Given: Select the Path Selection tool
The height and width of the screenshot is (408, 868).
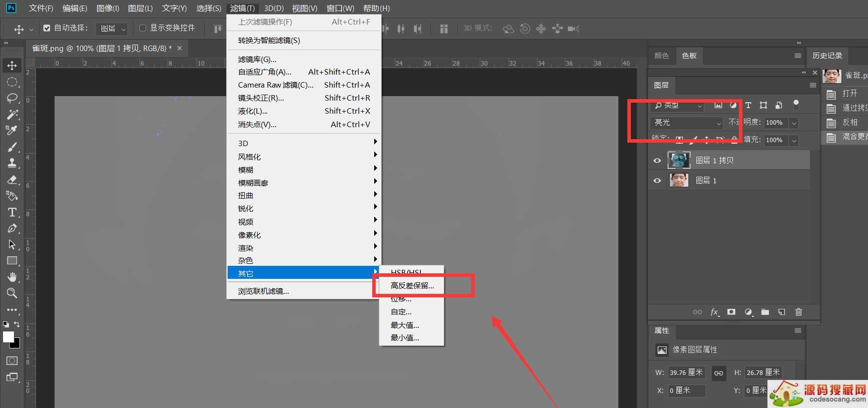Looking at the screenshot, I should (12, 244).
